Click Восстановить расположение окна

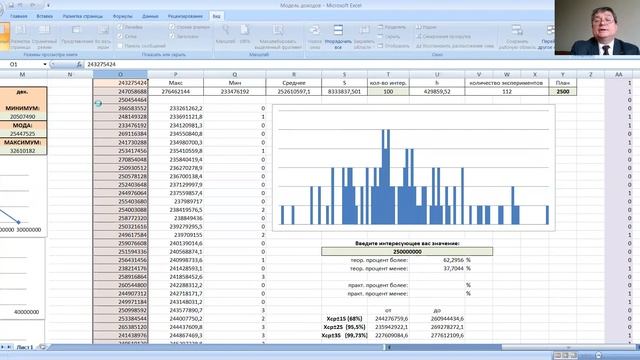(455, 46)
